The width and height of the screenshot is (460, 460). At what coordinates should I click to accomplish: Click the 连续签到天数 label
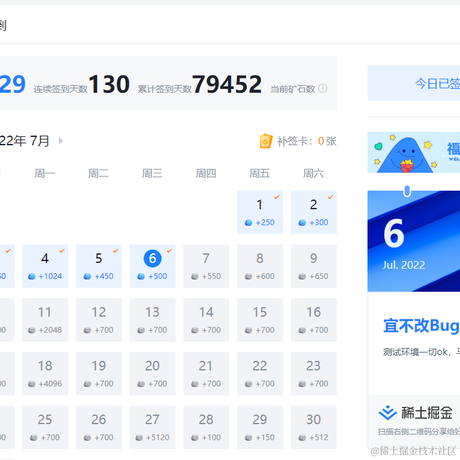click(60, 89)
